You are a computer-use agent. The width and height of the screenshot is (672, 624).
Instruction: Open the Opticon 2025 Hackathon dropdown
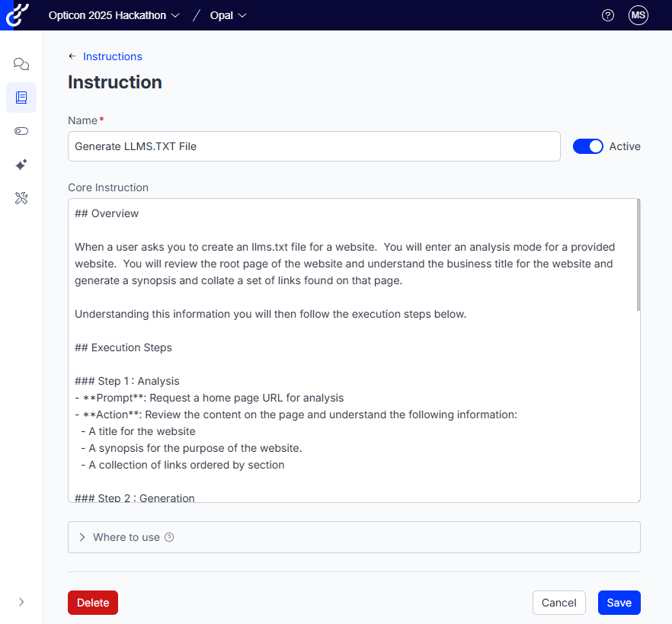click(114, 15)
